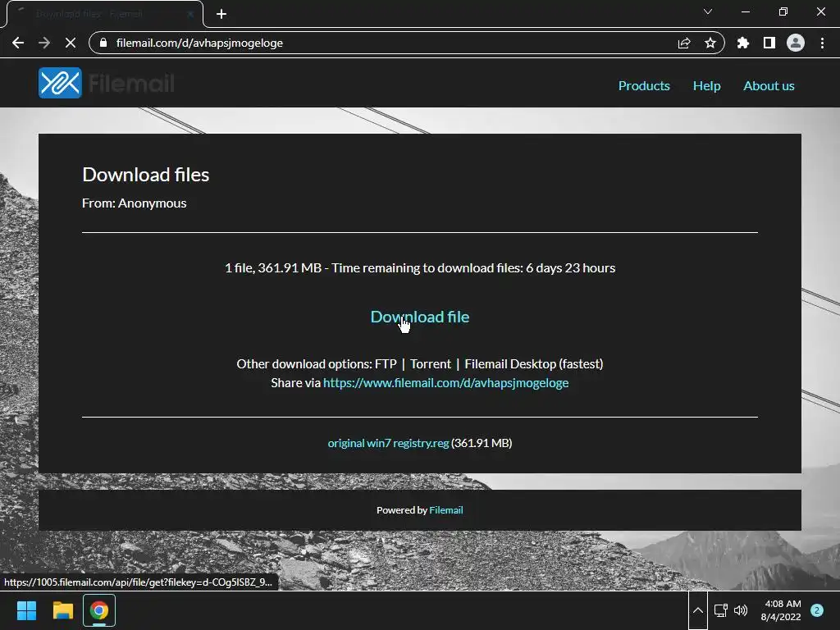
Task: Bookmark this page with star icon
Action: click(710, 43)
